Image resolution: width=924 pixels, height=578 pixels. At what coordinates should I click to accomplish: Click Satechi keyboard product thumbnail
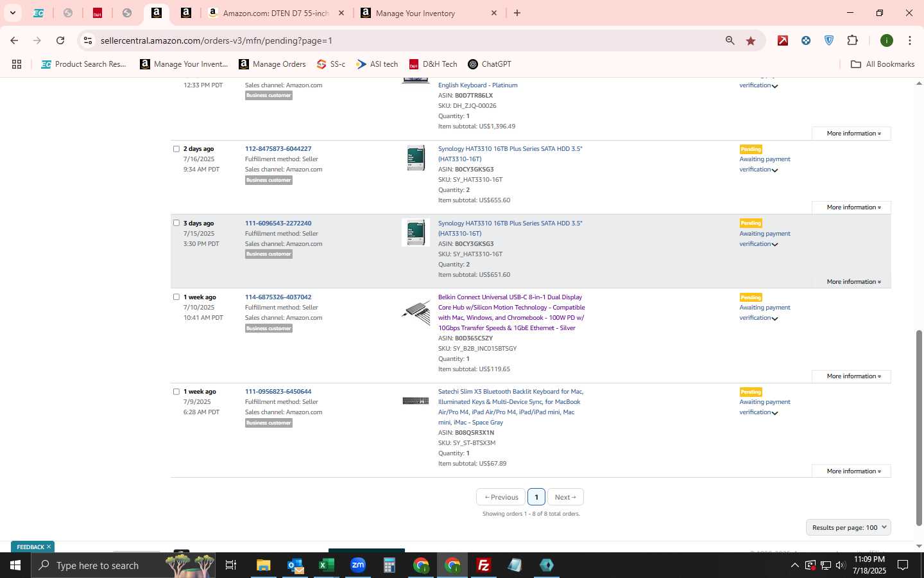coord(416,401)
